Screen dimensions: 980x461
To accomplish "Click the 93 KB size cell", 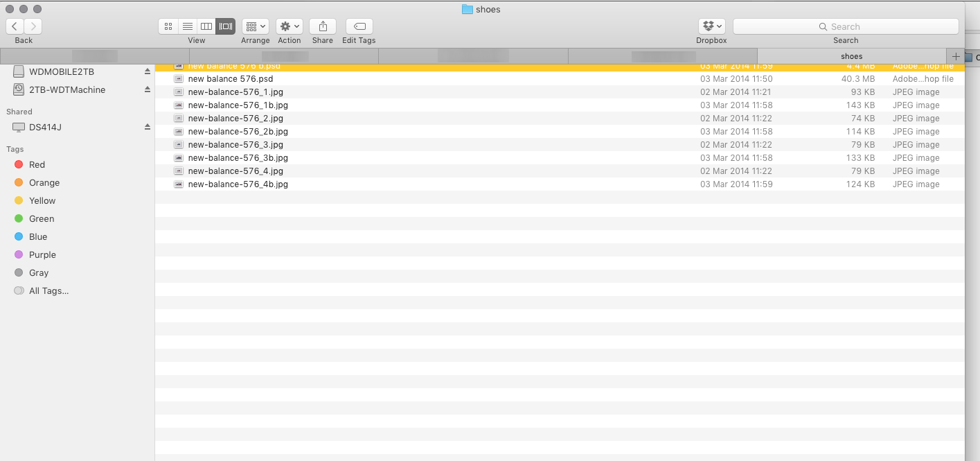I will [863, 92].
